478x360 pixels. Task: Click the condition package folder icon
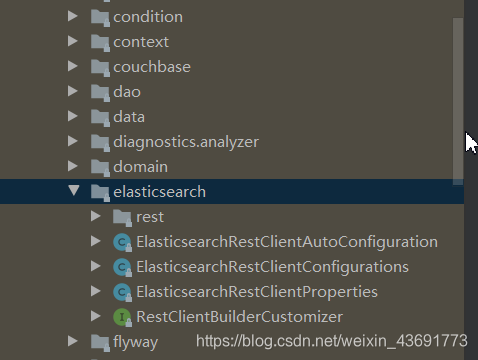point(100,17)
